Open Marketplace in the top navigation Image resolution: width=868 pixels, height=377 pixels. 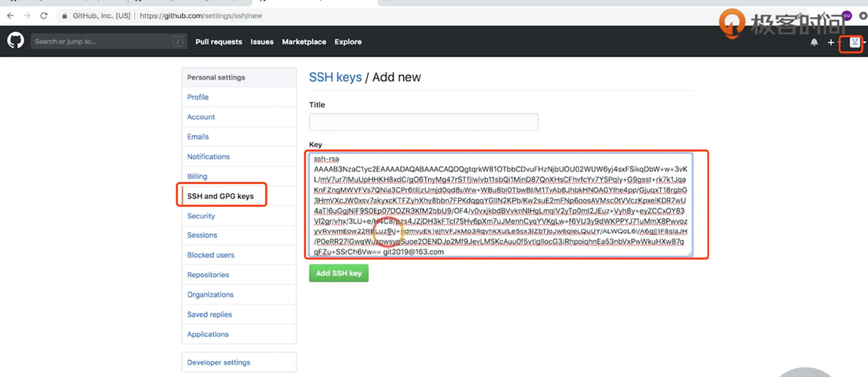coord(304,42)
